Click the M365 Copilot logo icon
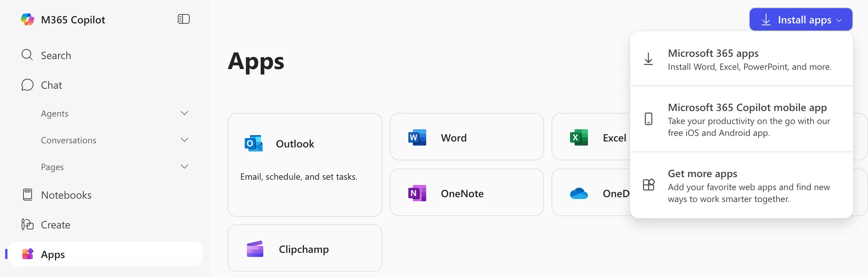Viewport: 868px width, 277px height. (x=28, y=19)
